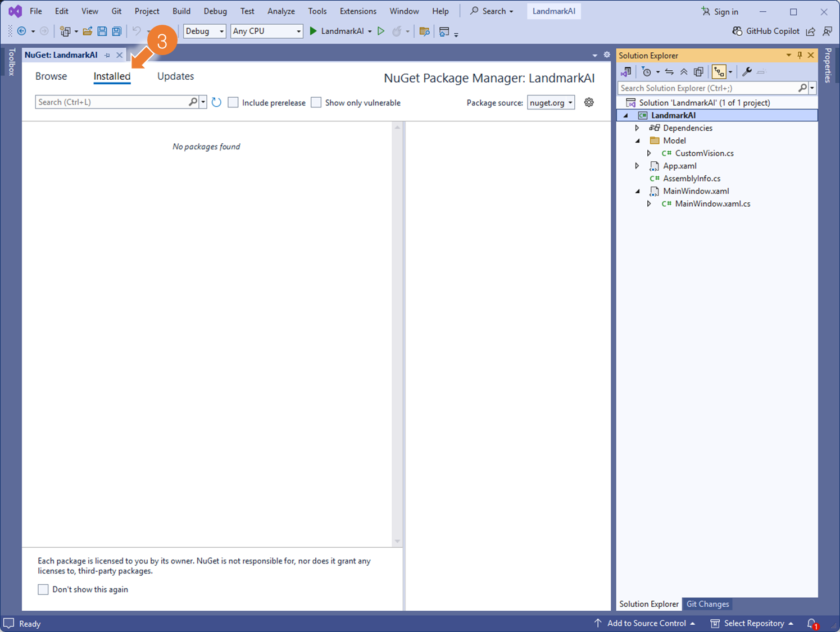840x632 pixels.
Task: Pin the Solution Explorer panel
Action: tap(800, 55)
